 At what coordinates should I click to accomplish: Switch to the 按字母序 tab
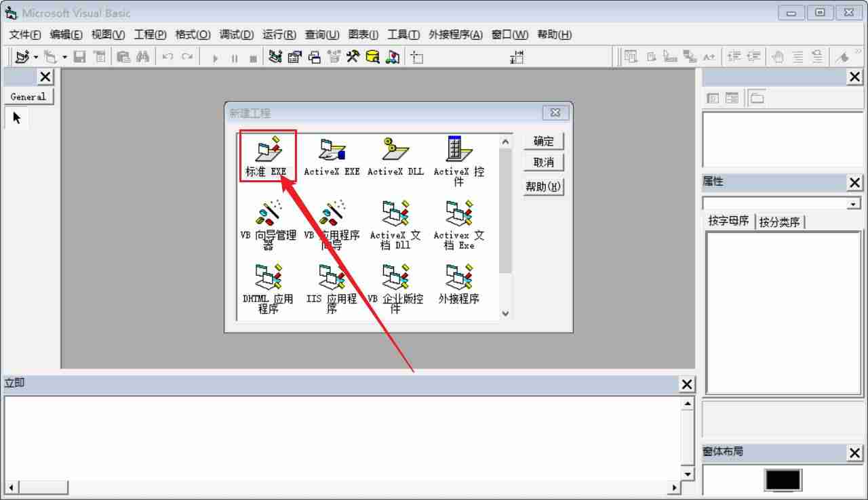[x=729, y=221]
